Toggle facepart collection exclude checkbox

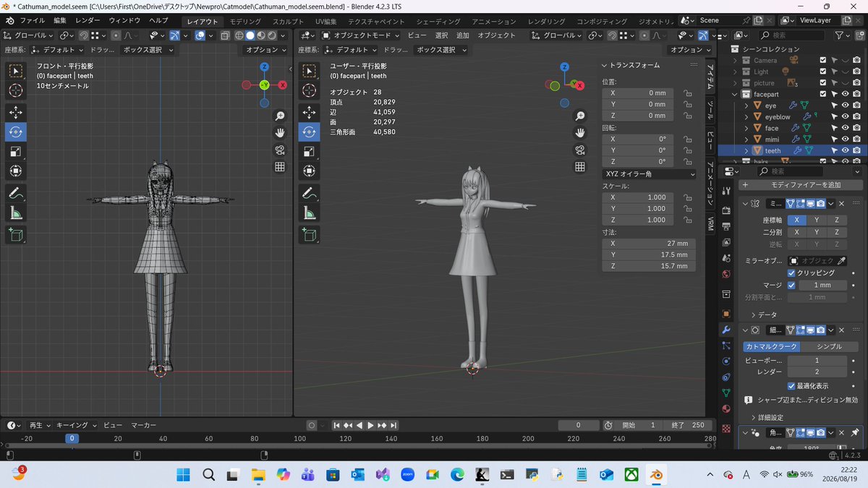coord(822,94)
